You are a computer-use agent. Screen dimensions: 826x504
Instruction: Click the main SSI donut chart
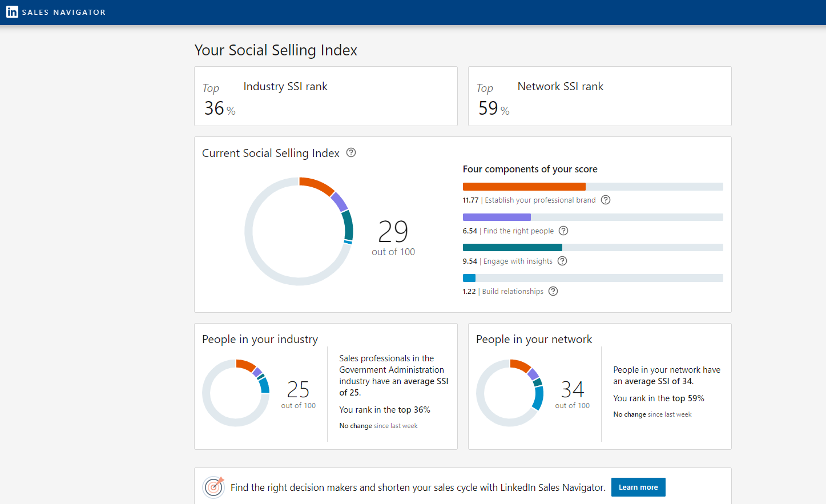pyautogui.click(x=299, y=231)
